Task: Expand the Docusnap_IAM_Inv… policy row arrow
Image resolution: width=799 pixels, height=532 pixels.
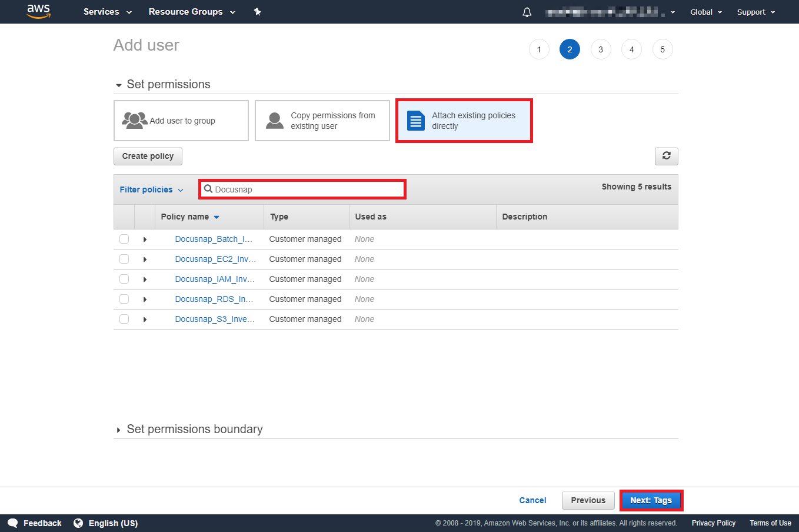Action: (x=145, y=280)
